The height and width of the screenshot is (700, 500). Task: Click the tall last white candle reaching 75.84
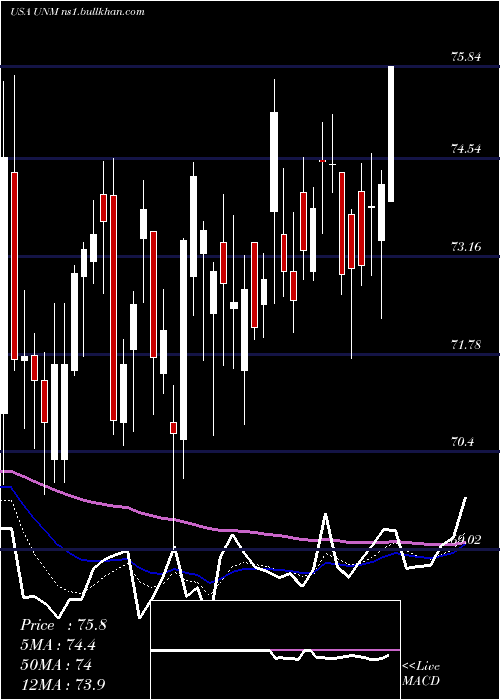tap(391, 134)
